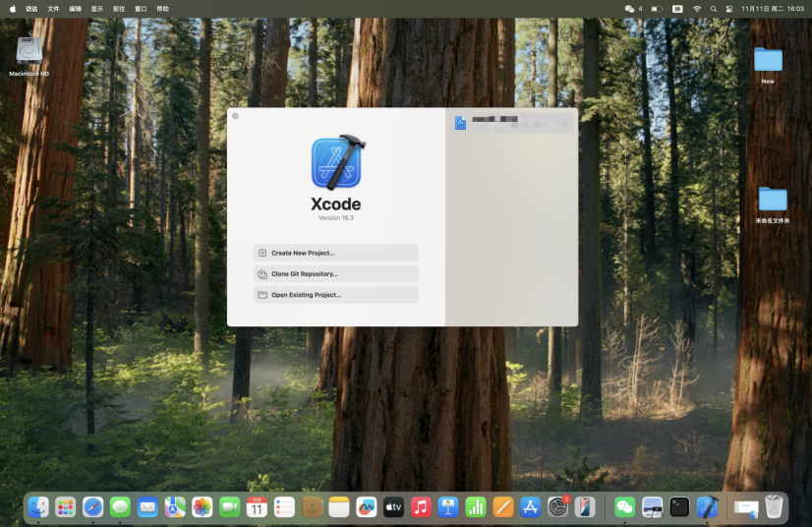Open Safari from the Dock
The height and width of the screenshot is (527, 812).
(x=92, y=507)
